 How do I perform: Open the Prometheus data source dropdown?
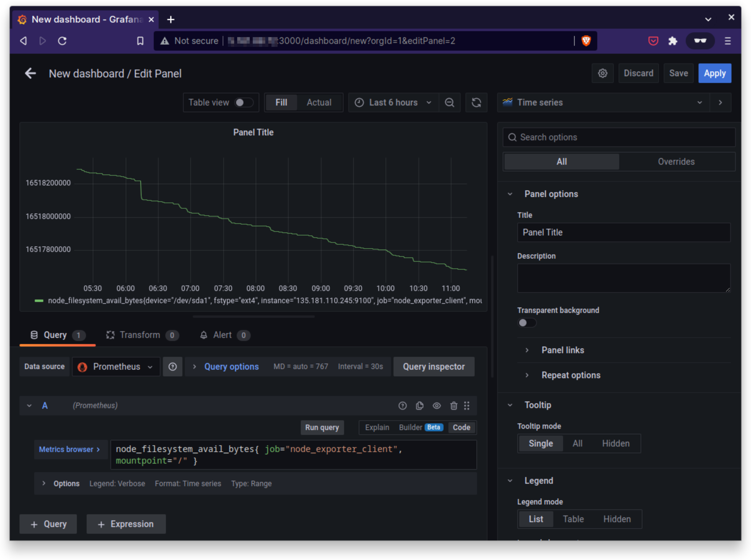coord(116,366)
